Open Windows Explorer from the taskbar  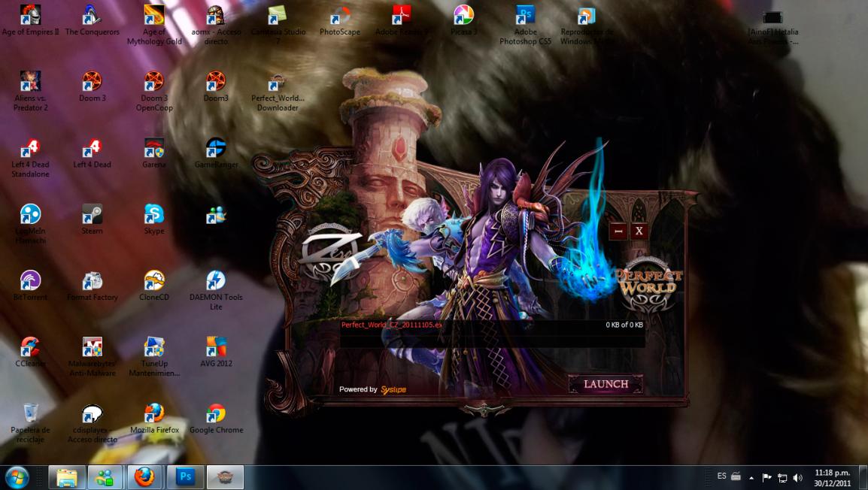pyautogui.click(x=67, y=476)
